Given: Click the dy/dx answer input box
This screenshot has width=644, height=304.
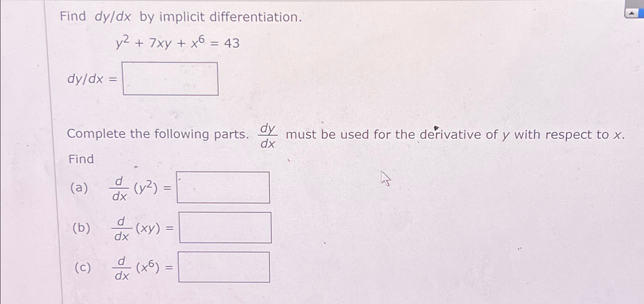Looking at the screenshot, I should [x=170, y=78].
